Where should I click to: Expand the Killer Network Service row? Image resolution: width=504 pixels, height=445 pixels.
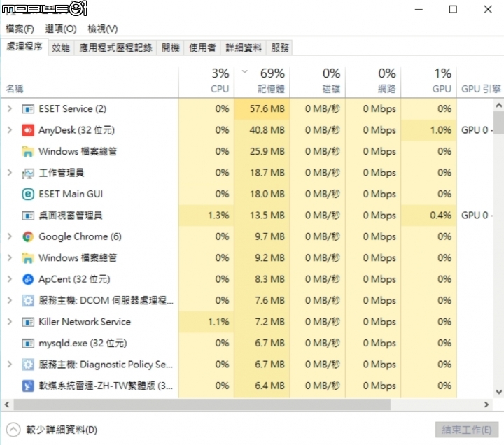coord(10,322)
